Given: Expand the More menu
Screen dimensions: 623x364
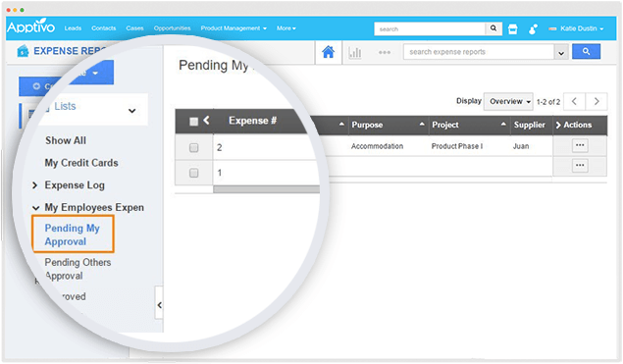Looking at the screenshot, I should click(286, 28).
